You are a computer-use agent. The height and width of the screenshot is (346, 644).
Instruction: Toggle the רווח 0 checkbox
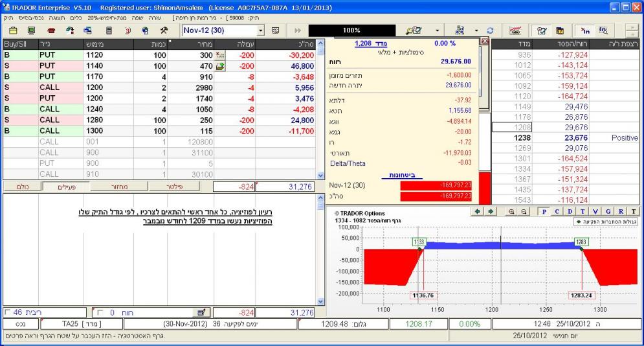(99, 312)
